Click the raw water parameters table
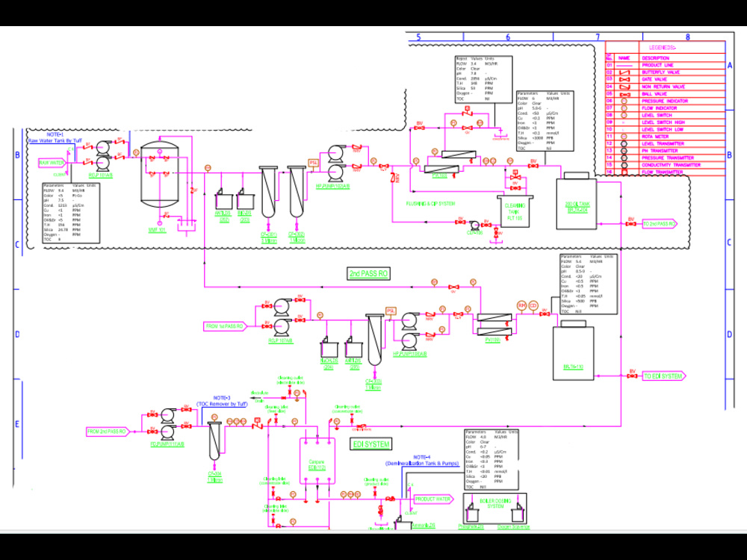 point(71,213)
